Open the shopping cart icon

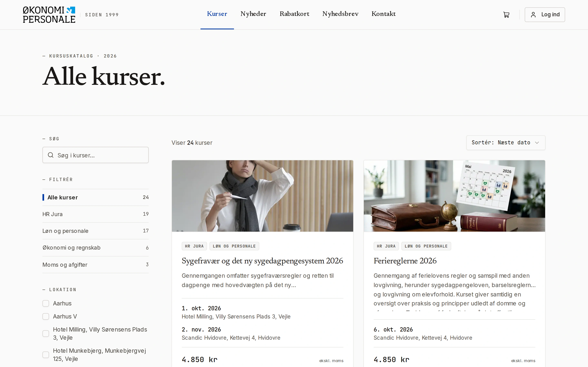pos(506,15)
